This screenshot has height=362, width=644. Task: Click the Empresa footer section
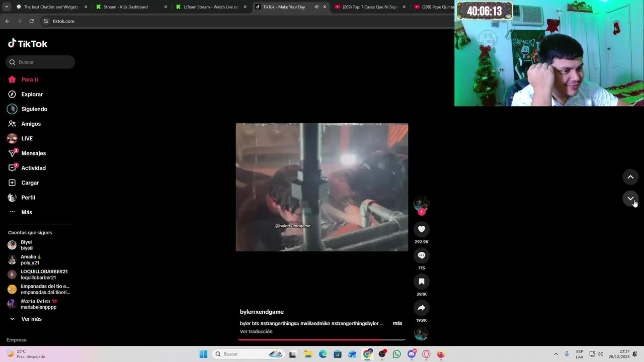click(17, 340)
